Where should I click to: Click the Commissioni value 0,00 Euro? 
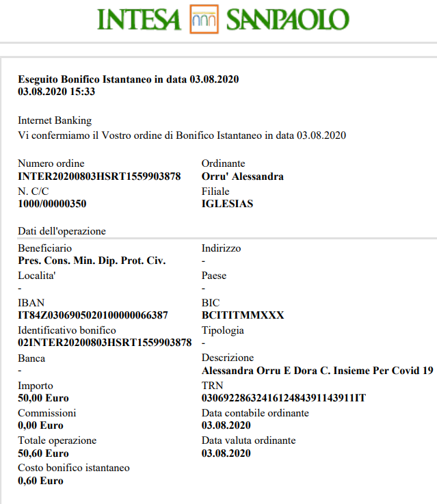click(x=40, y=425)
